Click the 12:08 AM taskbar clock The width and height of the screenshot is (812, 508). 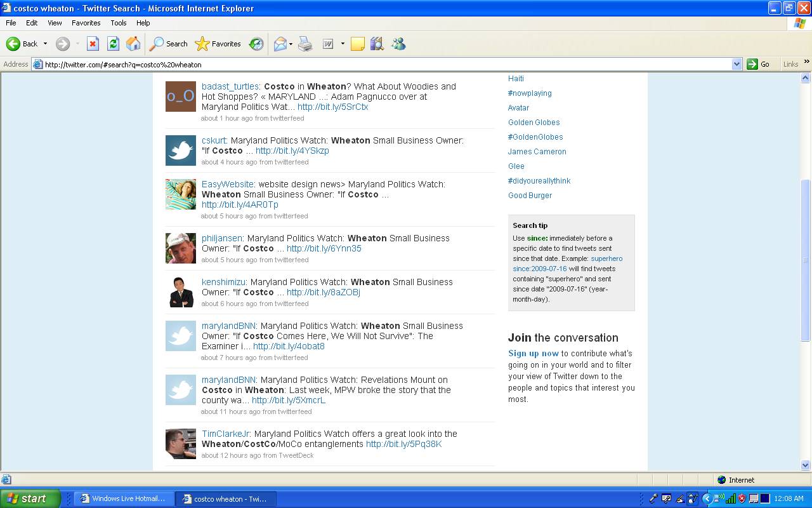[x=789, y=498]
